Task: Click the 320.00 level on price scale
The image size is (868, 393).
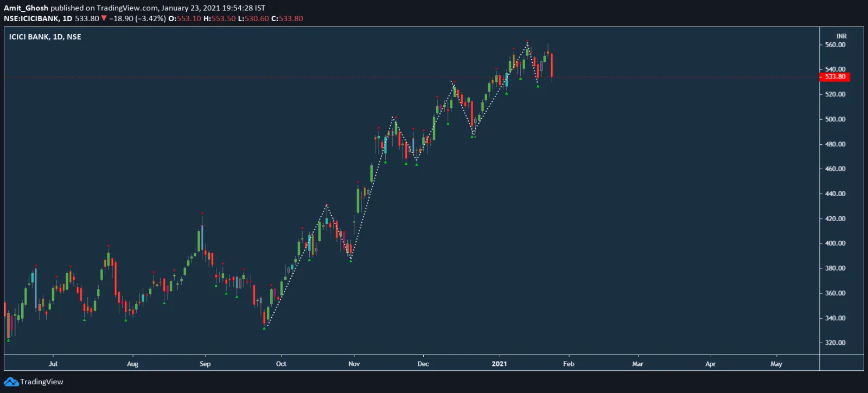Action: click(835, 343)
